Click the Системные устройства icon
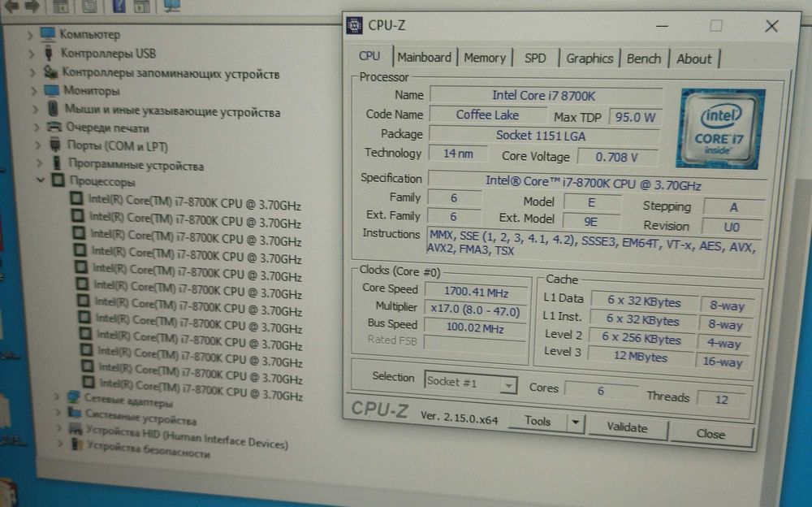This screenshot has width=812, height=507. pos(75,413)
